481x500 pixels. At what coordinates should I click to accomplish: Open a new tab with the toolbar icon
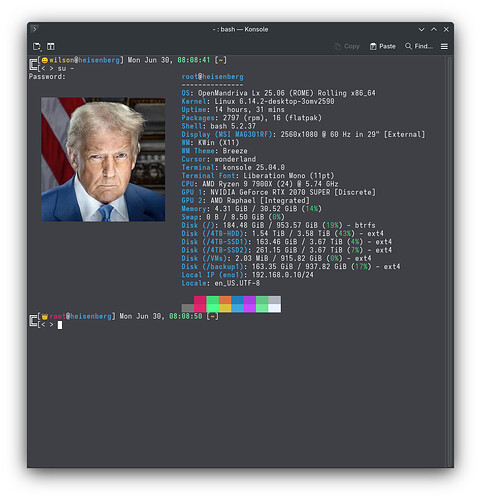coord(37,46)
